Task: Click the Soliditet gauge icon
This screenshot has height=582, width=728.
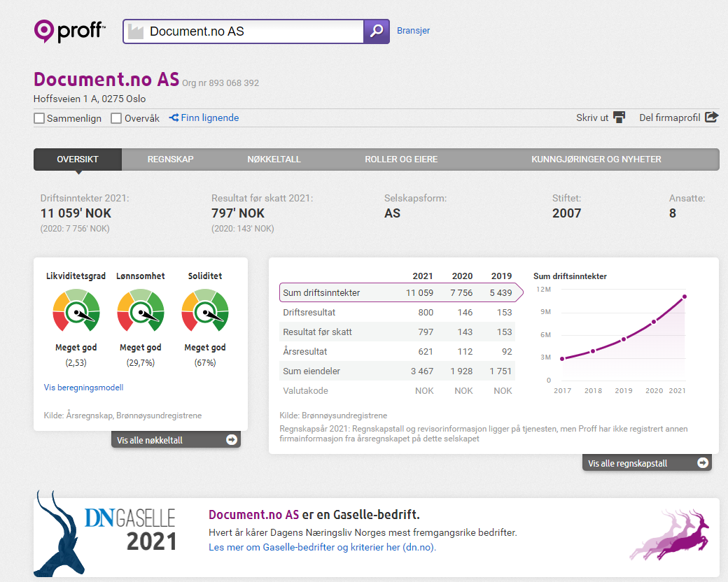Action: 205,311
